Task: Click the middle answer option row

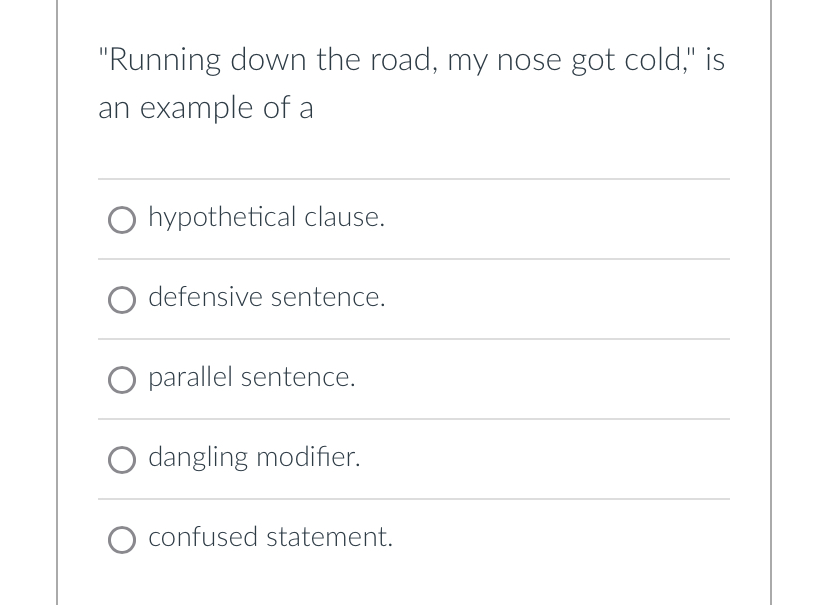Action: (x=413, y=379)
